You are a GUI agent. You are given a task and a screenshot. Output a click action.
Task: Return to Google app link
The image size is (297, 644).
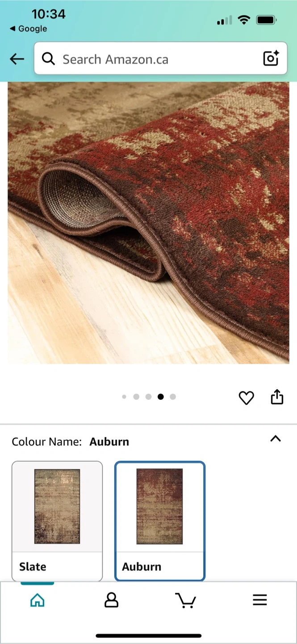(28, 29)
